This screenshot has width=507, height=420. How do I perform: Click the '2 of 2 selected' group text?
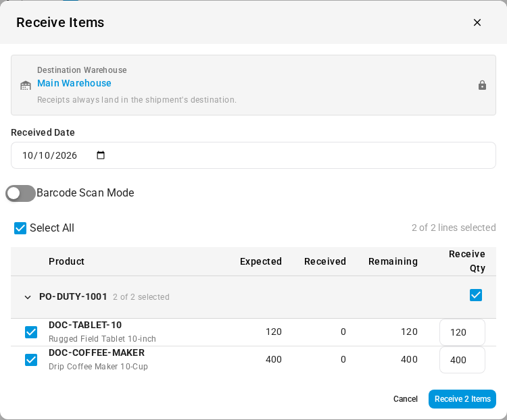click(141, 297)
